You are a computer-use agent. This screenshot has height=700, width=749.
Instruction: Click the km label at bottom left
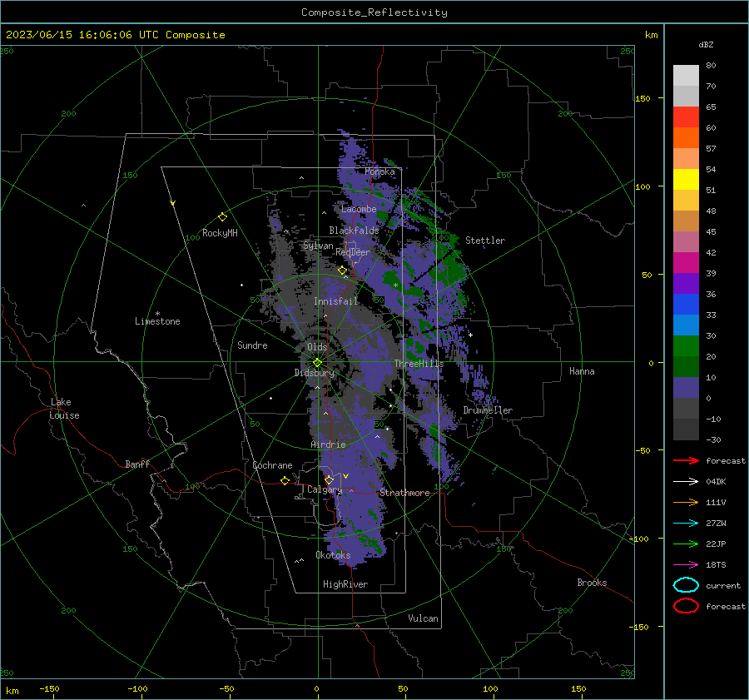[12, 691]
